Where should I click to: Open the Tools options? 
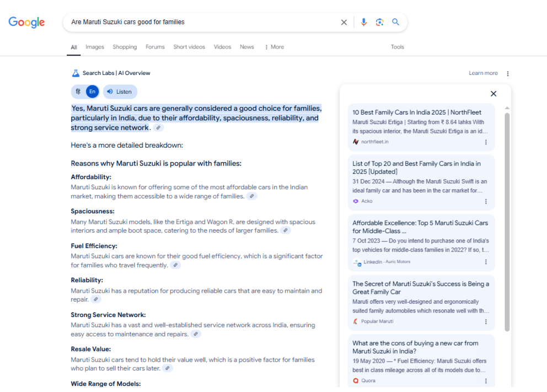point(397,47)
